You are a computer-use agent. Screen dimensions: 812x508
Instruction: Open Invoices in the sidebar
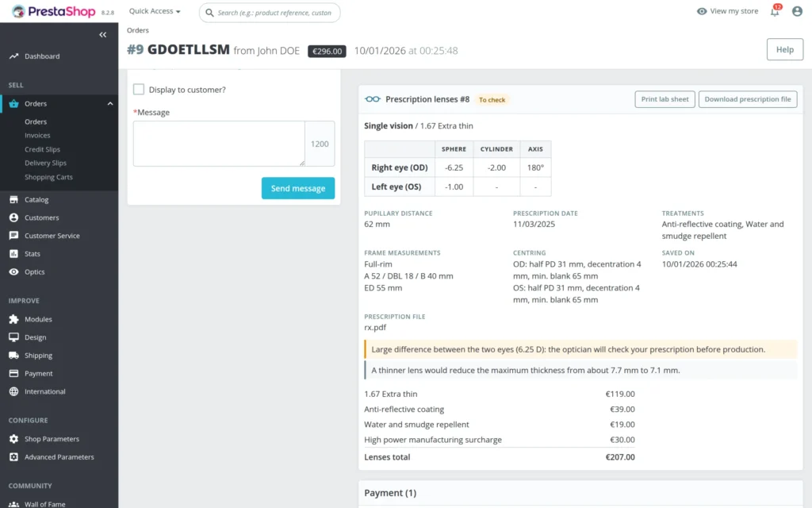click(x=37, y=135)
